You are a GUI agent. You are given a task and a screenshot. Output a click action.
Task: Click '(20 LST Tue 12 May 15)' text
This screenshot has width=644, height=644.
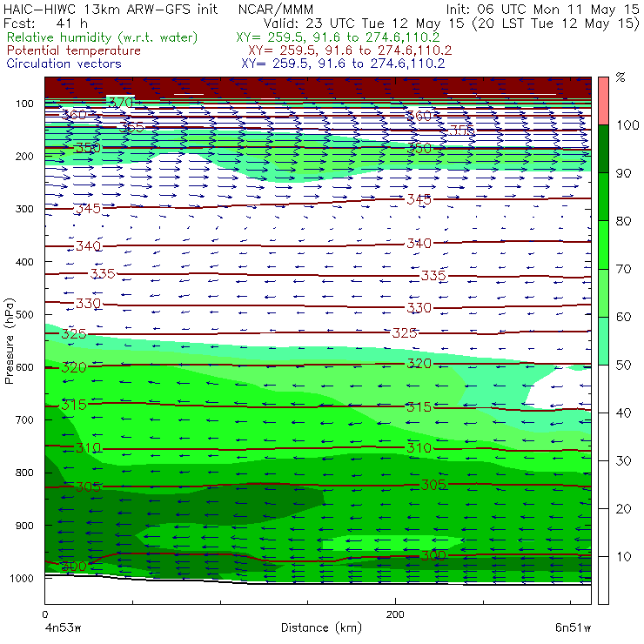556,23
